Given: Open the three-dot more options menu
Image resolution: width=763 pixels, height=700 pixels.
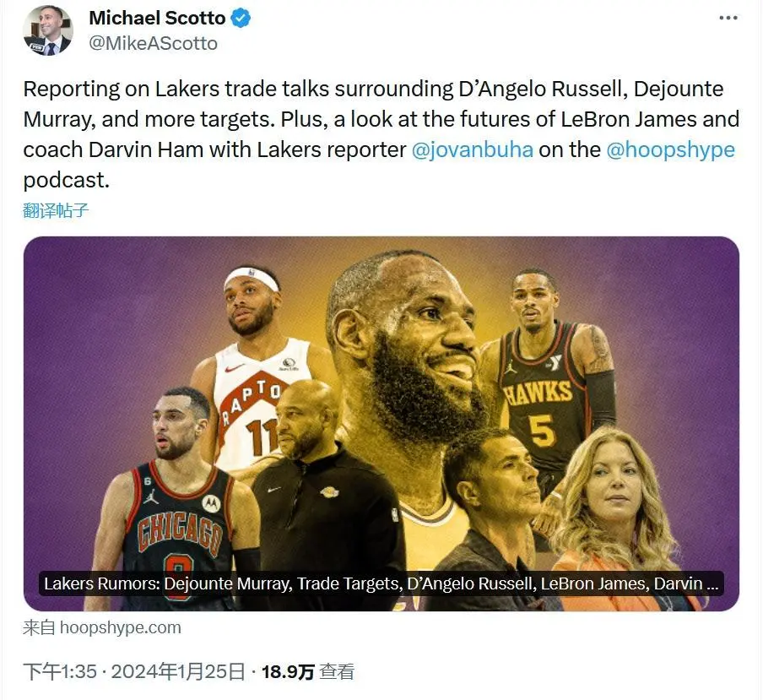Looking at the screenshot, I should [x=728, y=18].
